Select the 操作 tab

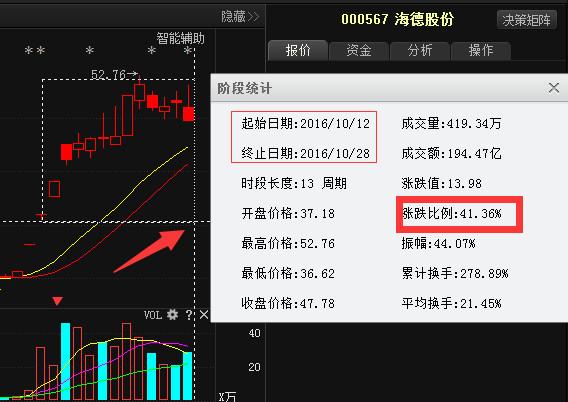click(481, 50)
